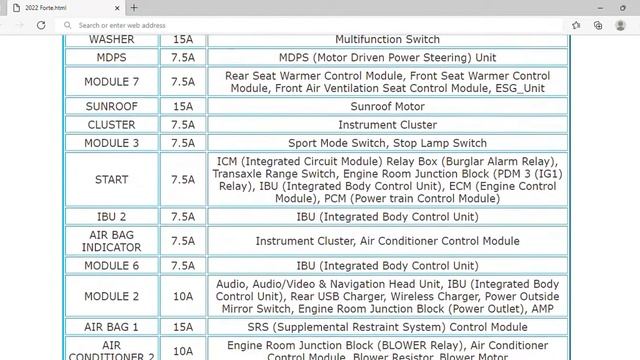Click the 15A rating for AIR BAG 1

point(183,327)
